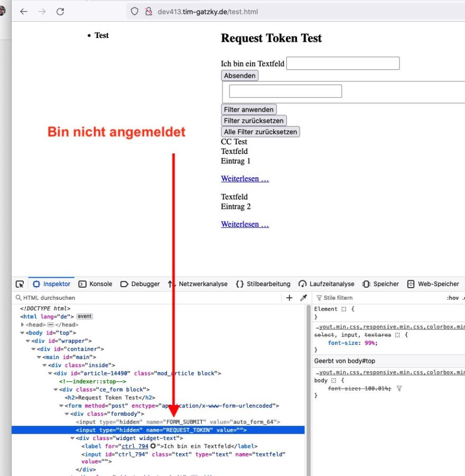The height and width of the screenshot is (476, 465).
Task: Click the first Weiterlesen link
Action: pos(245,179)
